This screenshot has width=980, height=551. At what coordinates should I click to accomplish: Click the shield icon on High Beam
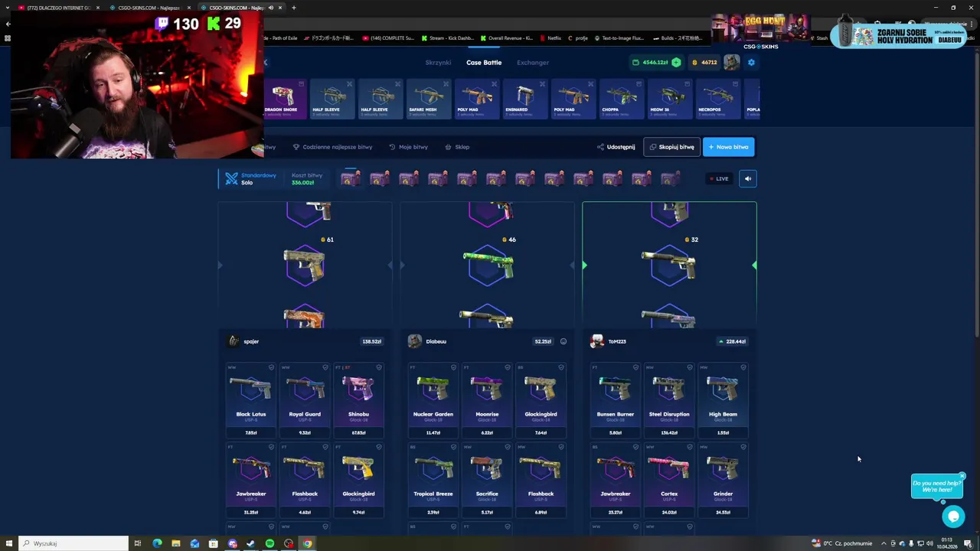[743, 367]
